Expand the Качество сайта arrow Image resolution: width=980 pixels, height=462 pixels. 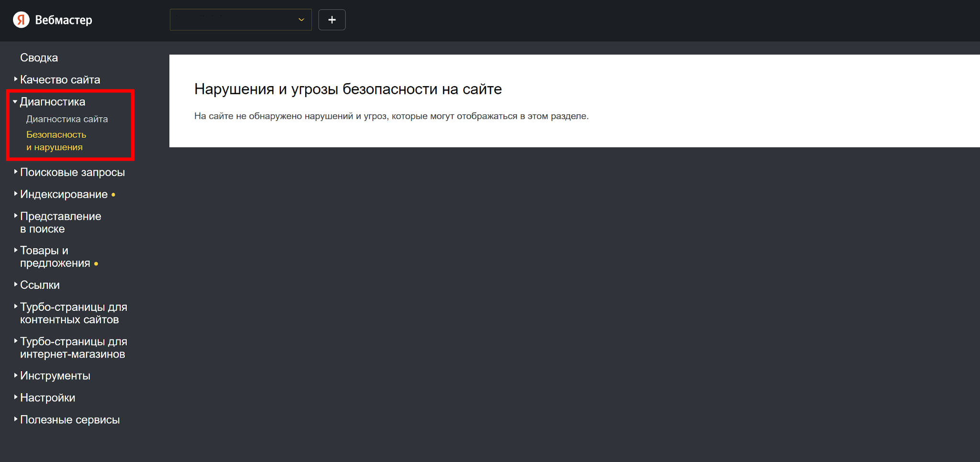point(16,79)
